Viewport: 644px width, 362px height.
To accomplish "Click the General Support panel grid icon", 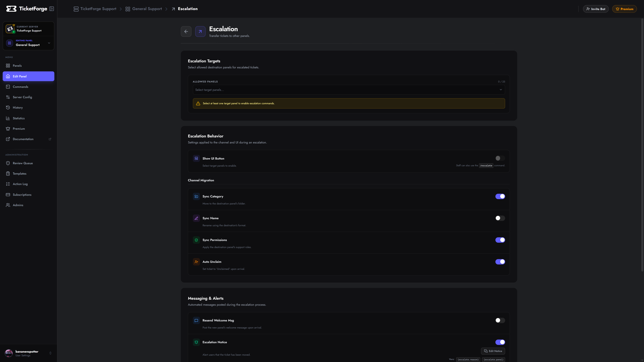I will click(x=10, y=43).
